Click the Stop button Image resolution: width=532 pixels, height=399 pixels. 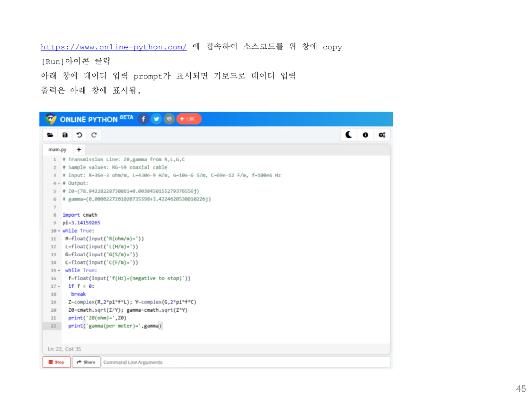[x=57, y=362]
